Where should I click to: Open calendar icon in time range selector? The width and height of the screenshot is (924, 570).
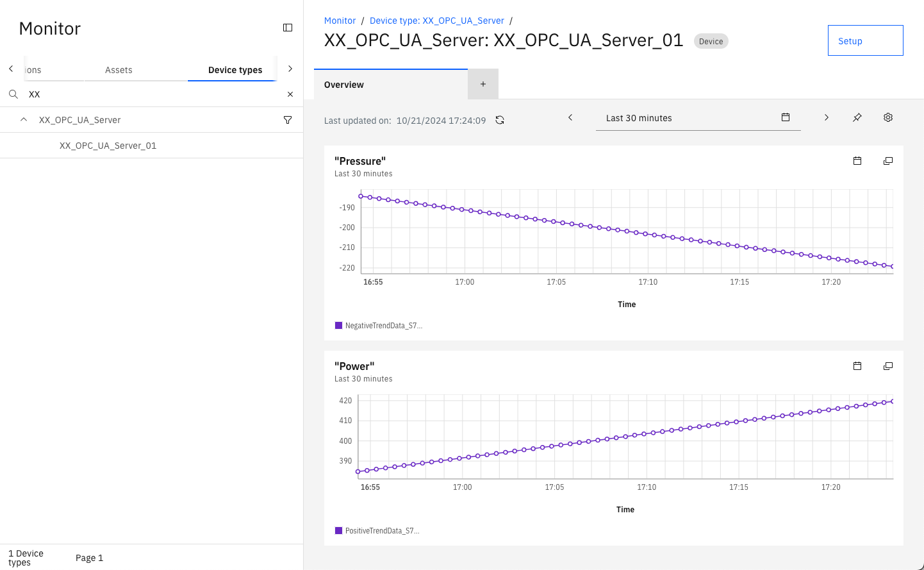pos(786,117)
